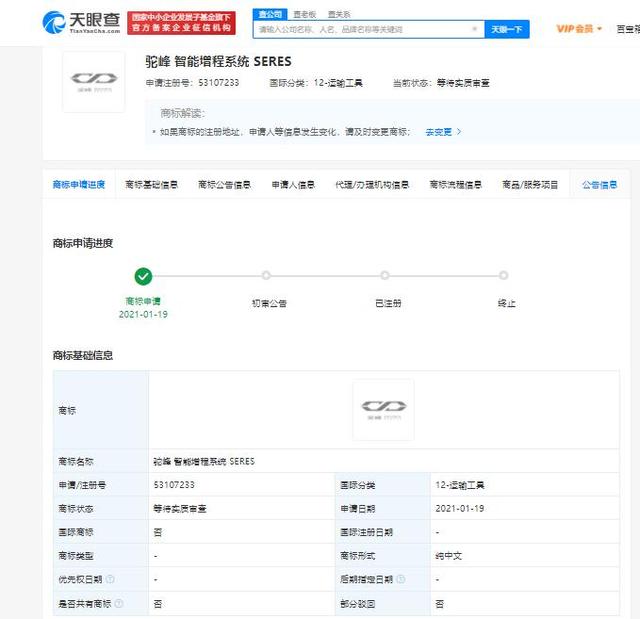
Task: Select the 查老板 search tab
Action: pyautogui.click(x=305, y=15)
